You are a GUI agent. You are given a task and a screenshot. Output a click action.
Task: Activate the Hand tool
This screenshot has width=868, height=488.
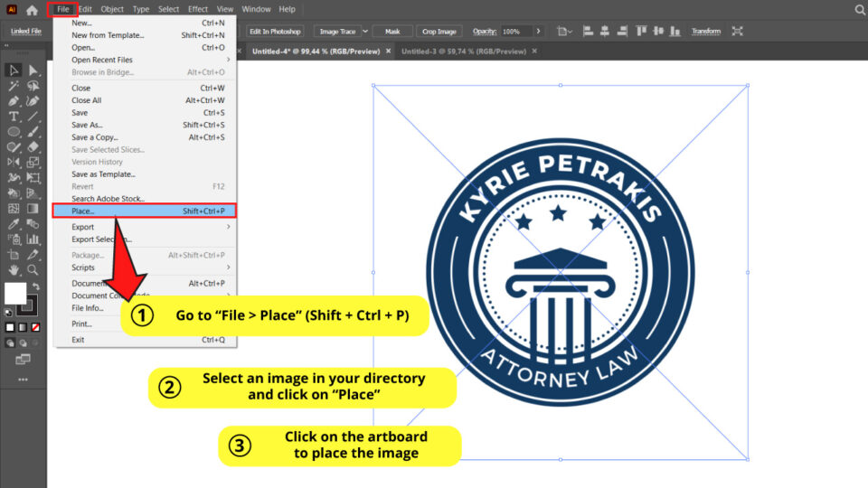[x=14, y=270]
